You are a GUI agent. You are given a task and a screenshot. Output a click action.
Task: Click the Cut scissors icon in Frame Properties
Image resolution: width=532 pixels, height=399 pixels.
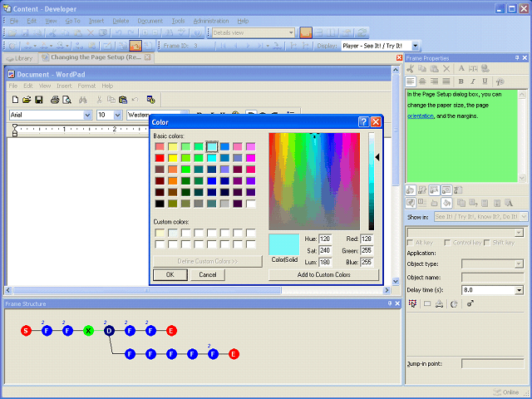tap(410, 69)
